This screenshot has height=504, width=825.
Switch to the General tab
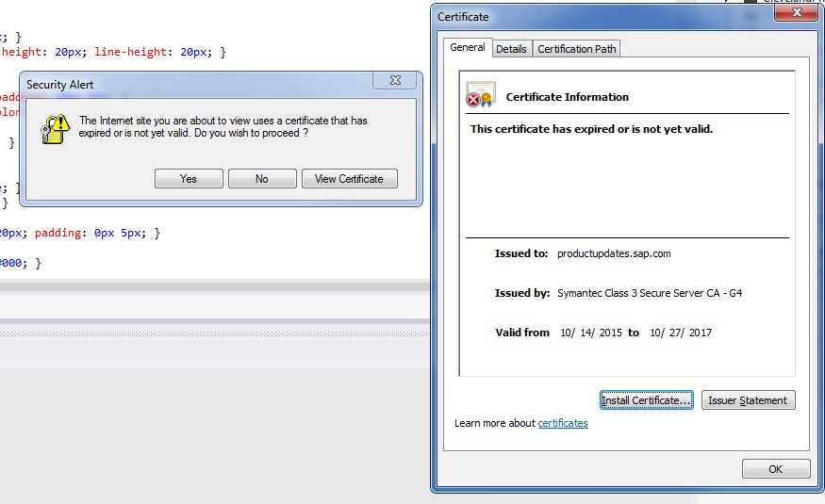click(x=468, y=47)
